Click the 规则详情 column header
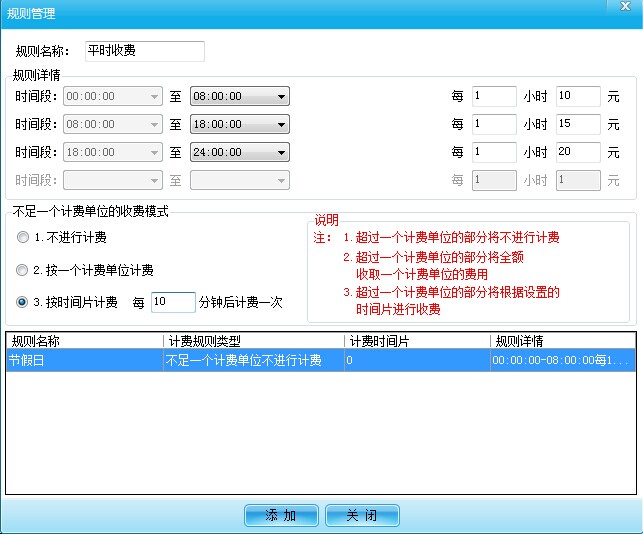Viewport: 643px width, 534px height. point(563,341)
